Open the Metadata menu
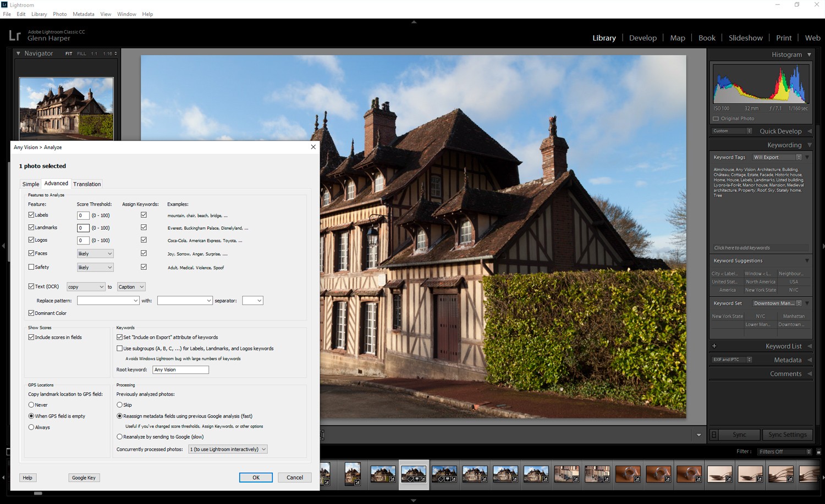825x504 pixels. pos(84,14)
